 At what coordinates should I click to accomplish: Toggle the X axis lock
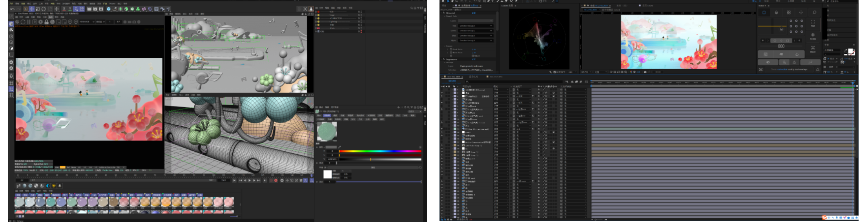click(64, 9)
